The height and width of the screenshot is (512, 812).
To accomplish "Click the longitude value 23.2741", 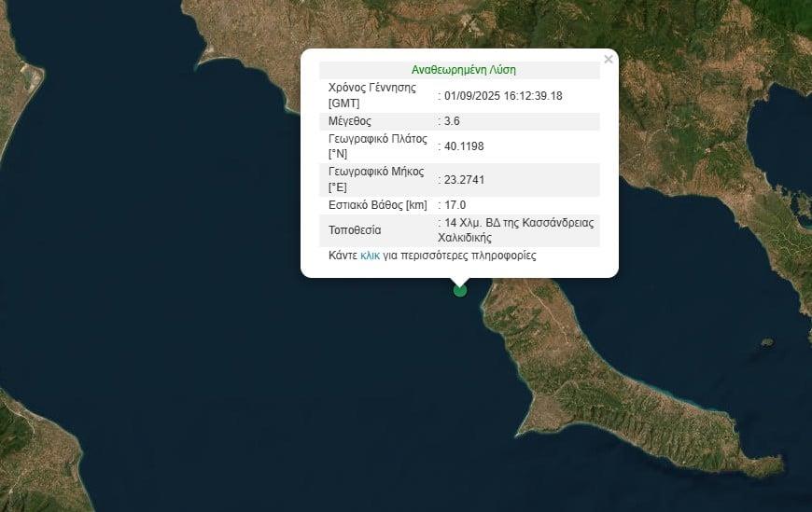I will pos(464,180).
